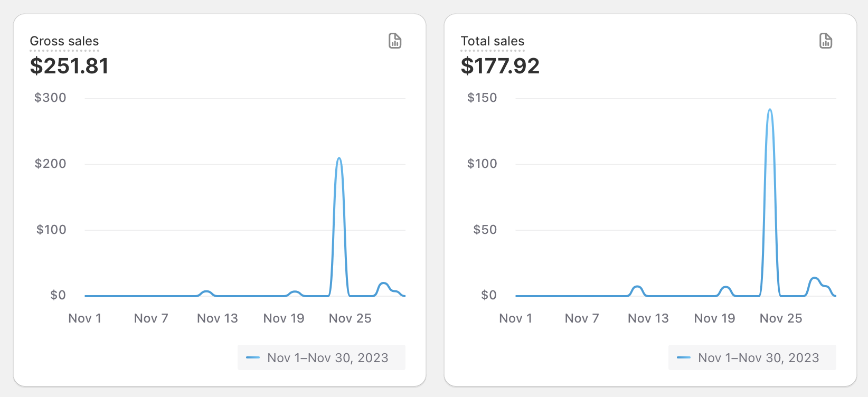Toggle the blue legend line marker on left chart

pos(253,357)
